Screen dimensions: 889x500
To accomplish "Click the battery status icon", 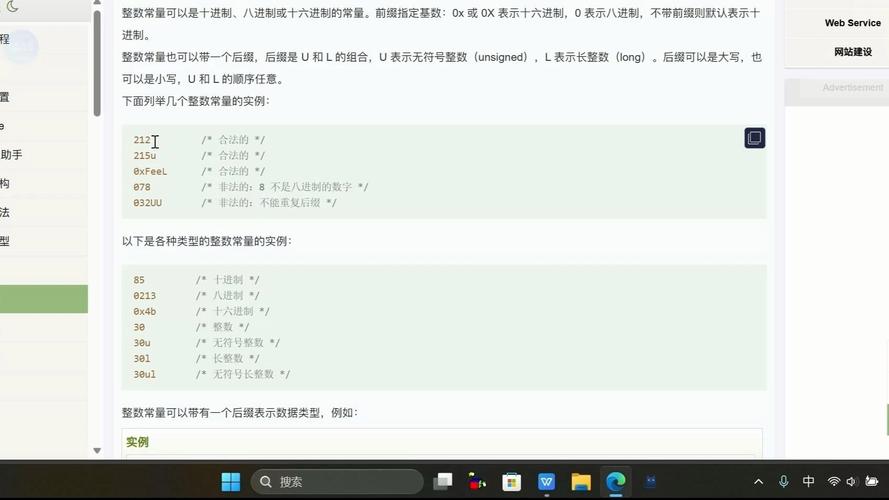I will coord(871,482).
